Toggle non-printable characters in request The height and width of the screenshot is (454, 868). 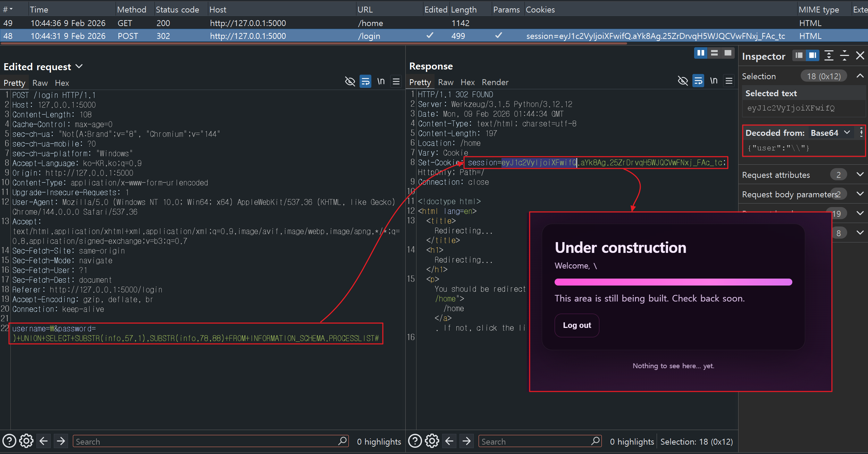click(381, 82)
